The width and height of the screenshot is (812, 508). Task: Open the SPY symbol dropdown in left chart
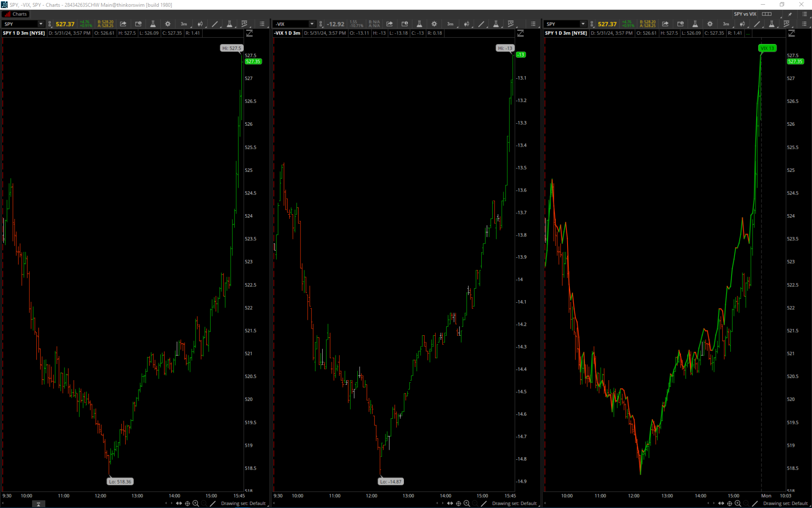41,24
